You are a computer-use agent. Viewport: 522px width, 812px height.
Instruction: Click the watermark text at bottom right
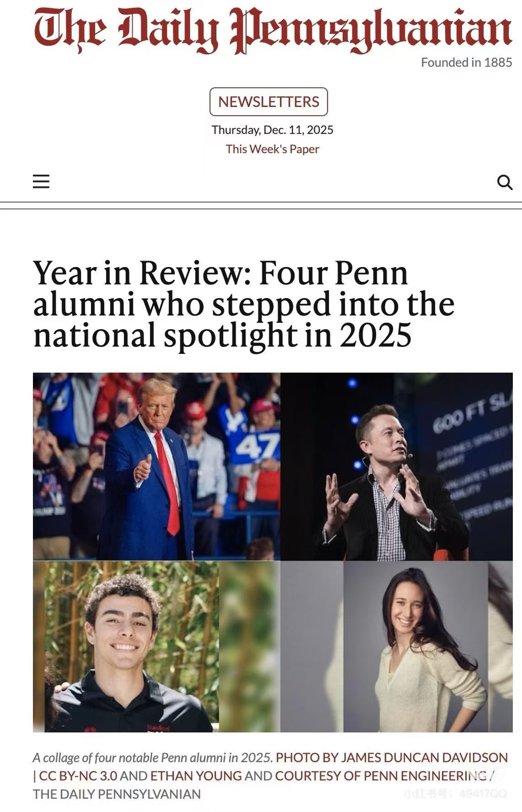click(455, 794)
